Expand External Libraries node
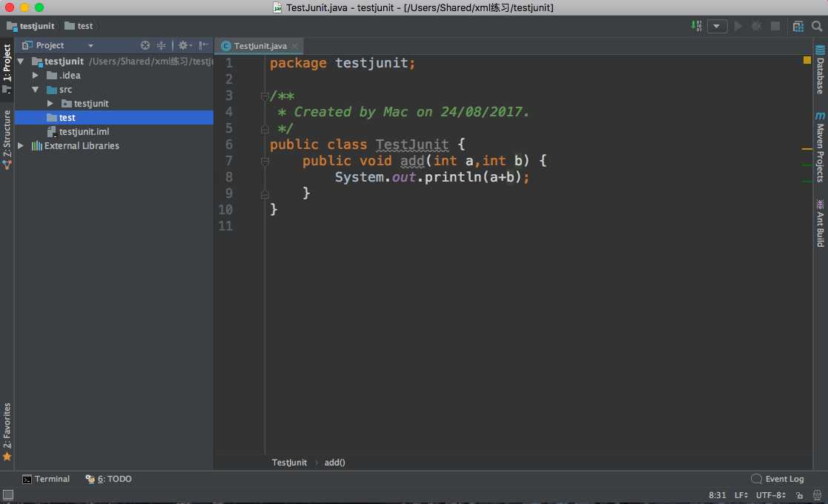The height and width of the screenshot is (504, 828). pyautogui.click(x=21, y=146)
